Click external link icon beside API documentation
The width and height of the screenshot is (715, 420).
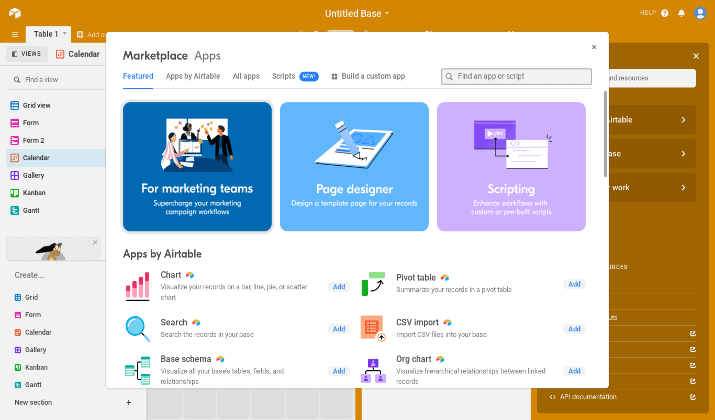(x=693, y=397)
